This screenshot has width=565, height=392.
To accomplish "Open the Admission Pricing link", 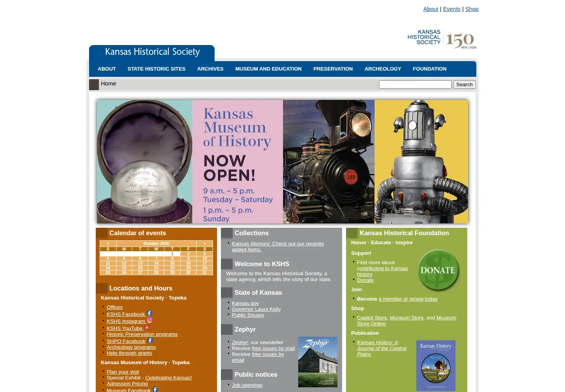I will [127, 384].
